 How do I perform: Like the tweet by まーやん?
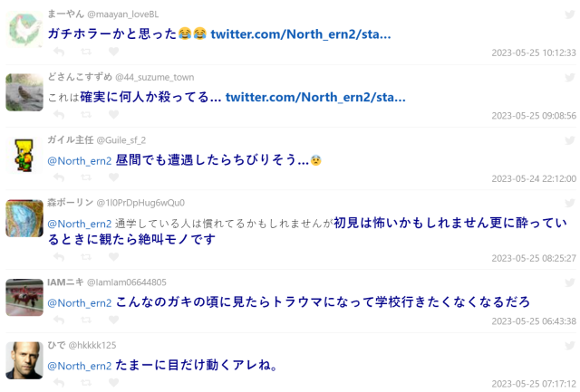point(113,52)
